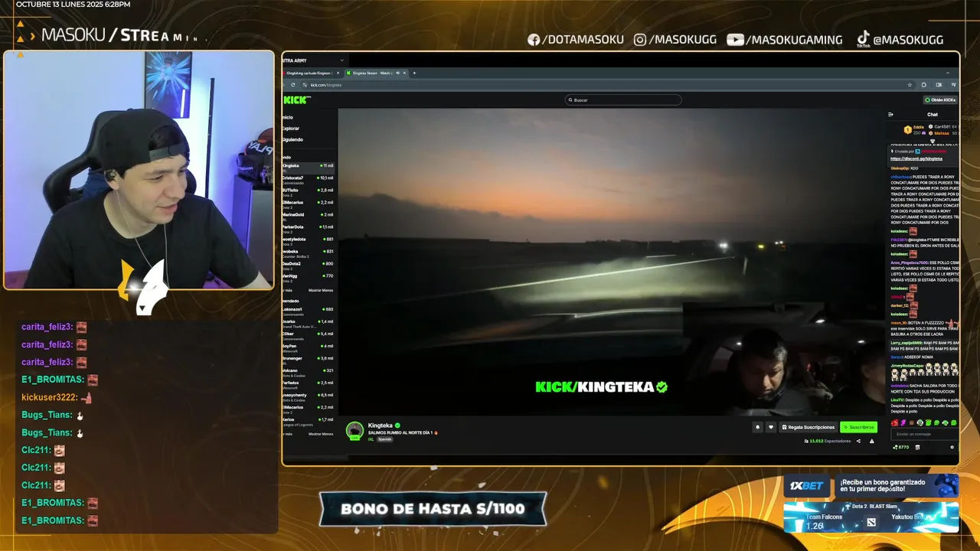This screenshot has width=980, height=551.
Task: Select Farfadox recommended channel
Action: (309, 384)
